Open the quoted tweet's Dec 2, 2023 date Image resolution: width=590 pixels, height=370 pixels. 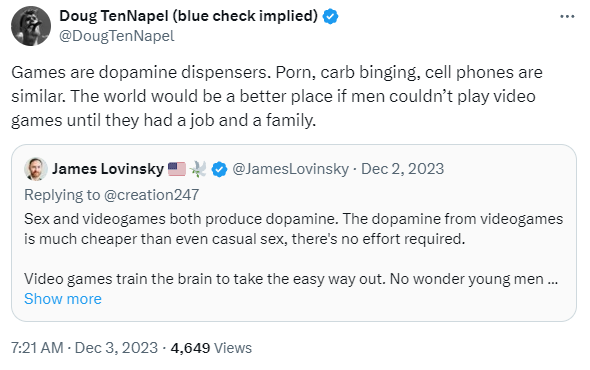[403, 169]
